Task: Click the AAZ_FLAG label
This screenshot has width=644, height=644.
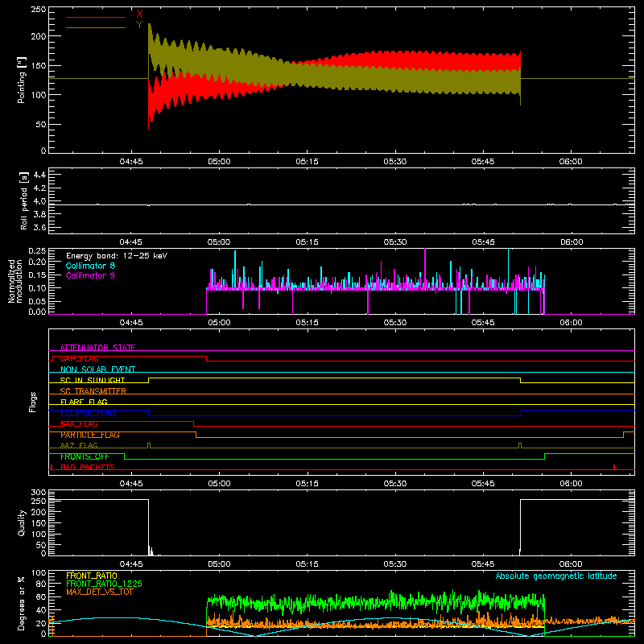Action: [79, 445]
